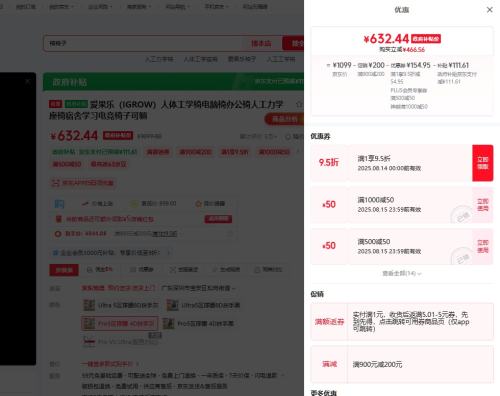Click the camera search icon in search bar
The image size is (500, 396).
(261, 43)
